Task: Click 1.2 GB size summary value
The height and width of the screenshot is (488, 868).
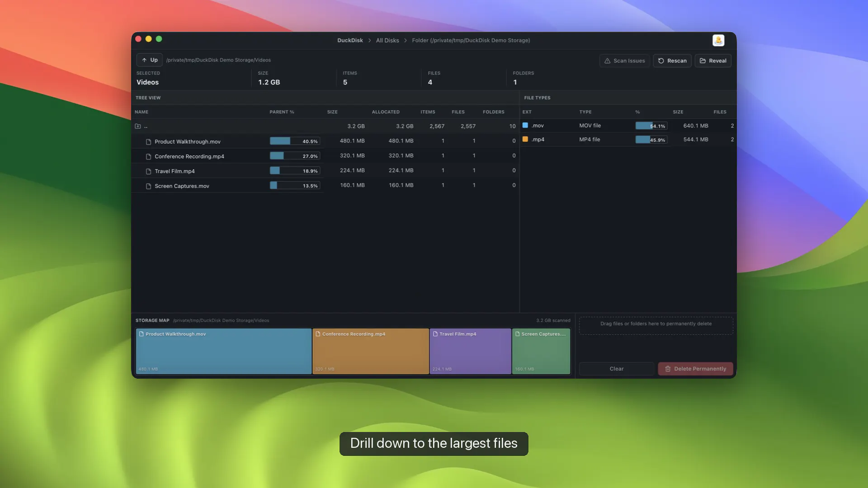Action: tap(269, 83)
